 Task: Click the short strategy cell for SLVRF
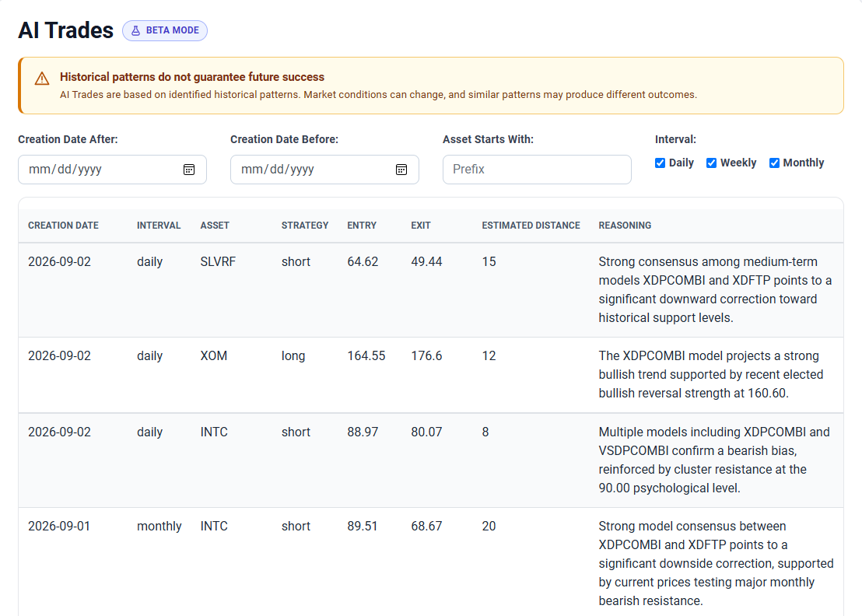[x=296, y=262]
